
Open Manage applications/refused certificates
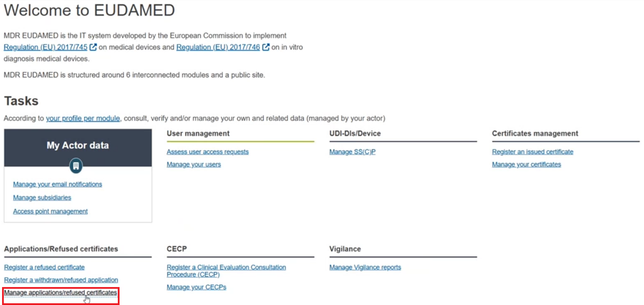point(60,293)
